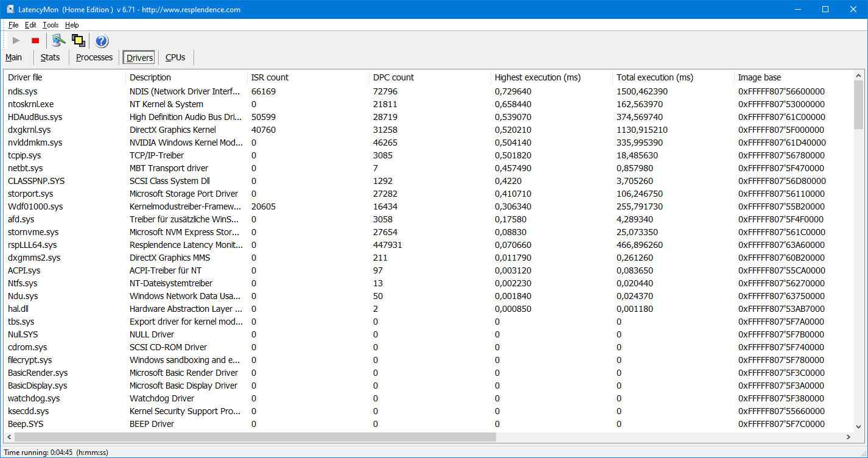Open the Tools menu
The height and width of the screenshot is (458, 868).
click(x=51, y=25)
